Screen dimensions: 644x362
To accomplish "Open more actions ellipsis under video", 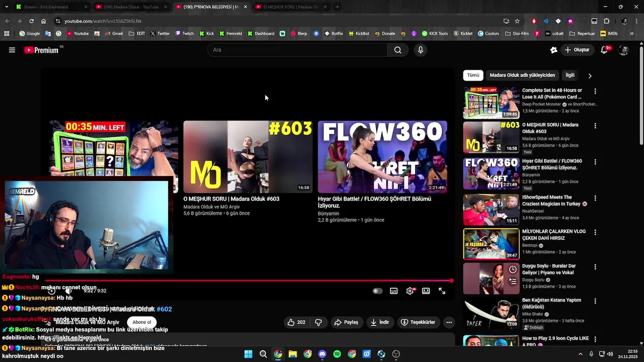I will [x=449, y=322].
